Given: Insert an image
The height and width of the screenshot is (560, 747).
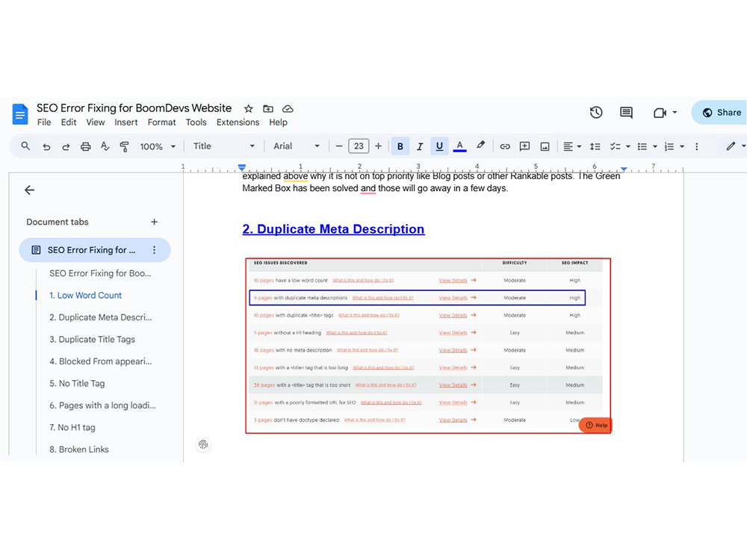Looking at the screenshot, I should (545, 146).
